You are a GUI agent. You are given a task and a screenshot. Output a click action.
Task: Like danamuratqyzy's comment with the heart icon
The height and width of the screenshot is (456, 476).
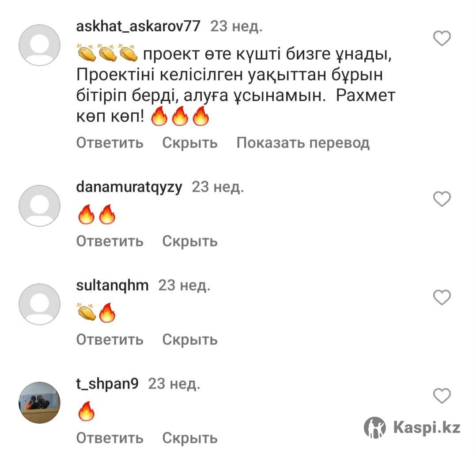[x=442, y=199]
